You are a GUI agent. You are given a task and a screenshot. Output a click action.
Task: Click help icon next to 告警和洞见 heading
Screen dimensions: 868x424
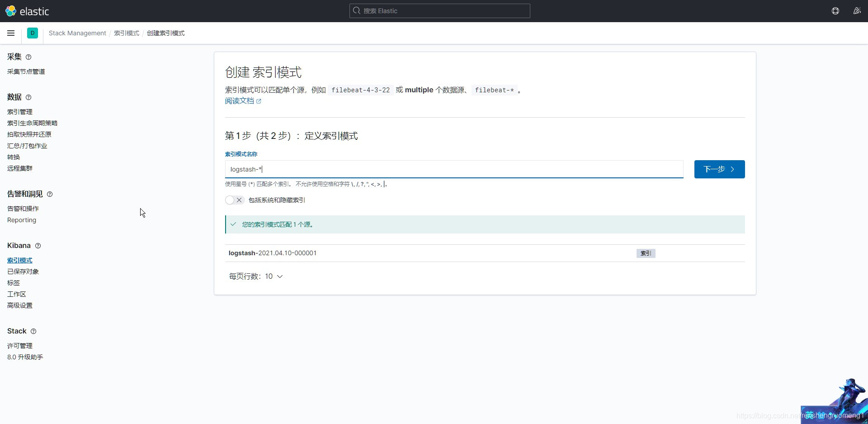tap(50, 194)
